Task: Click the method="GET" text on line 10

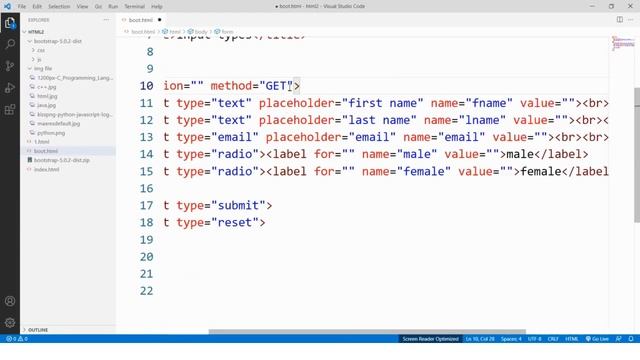Action: tap(251, 86)
